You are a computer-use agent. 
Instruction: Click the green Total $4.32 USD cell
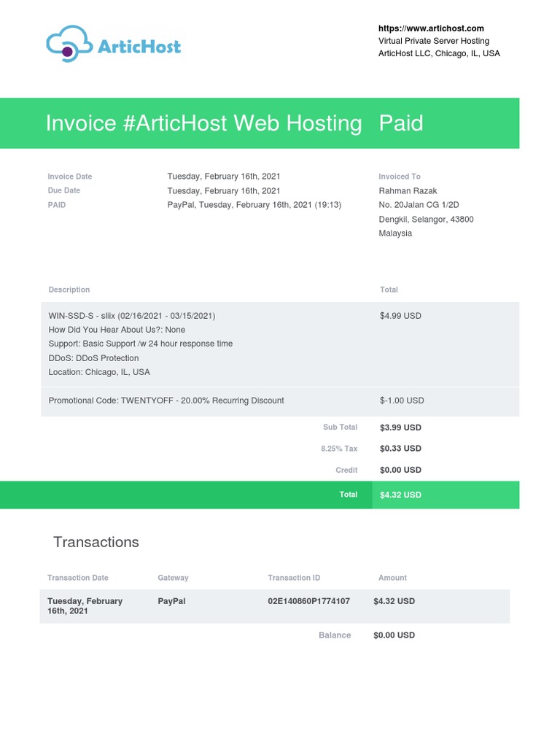pos(400,495)
